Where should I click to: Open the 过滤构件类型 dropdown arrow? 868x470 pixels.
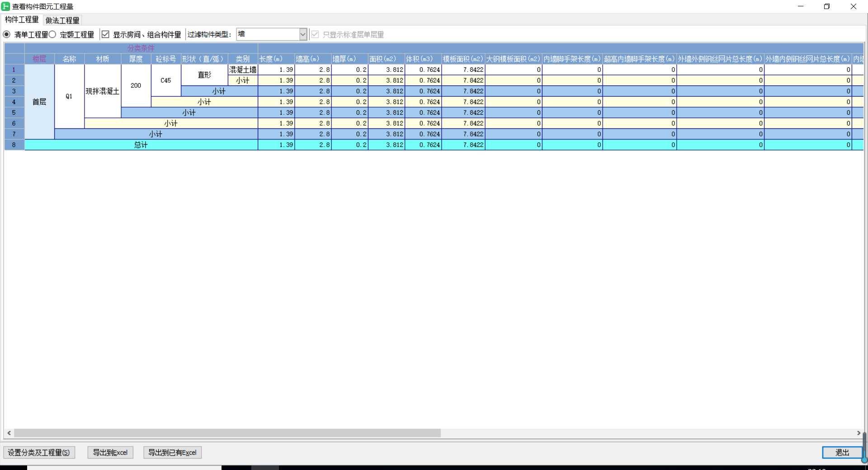click(303, 34)
